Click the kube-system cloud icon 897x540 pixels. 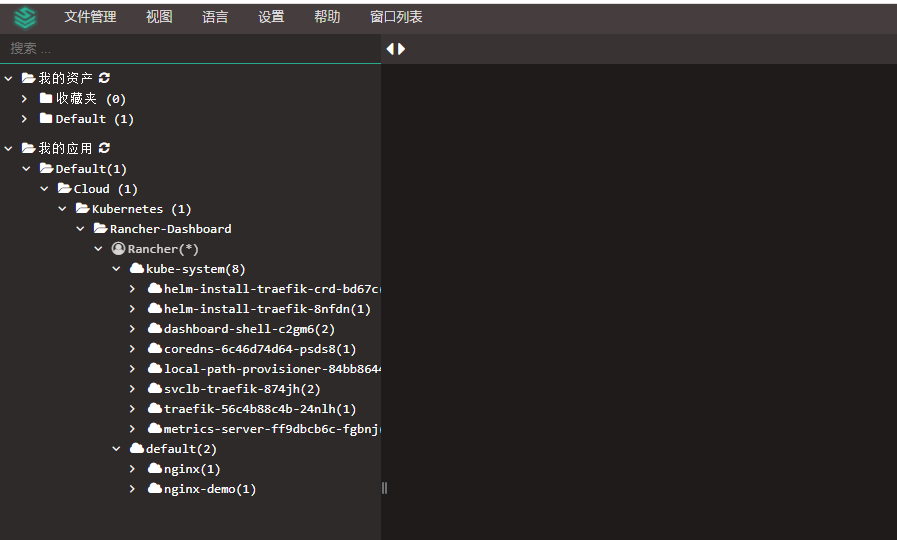click(137, 268)
